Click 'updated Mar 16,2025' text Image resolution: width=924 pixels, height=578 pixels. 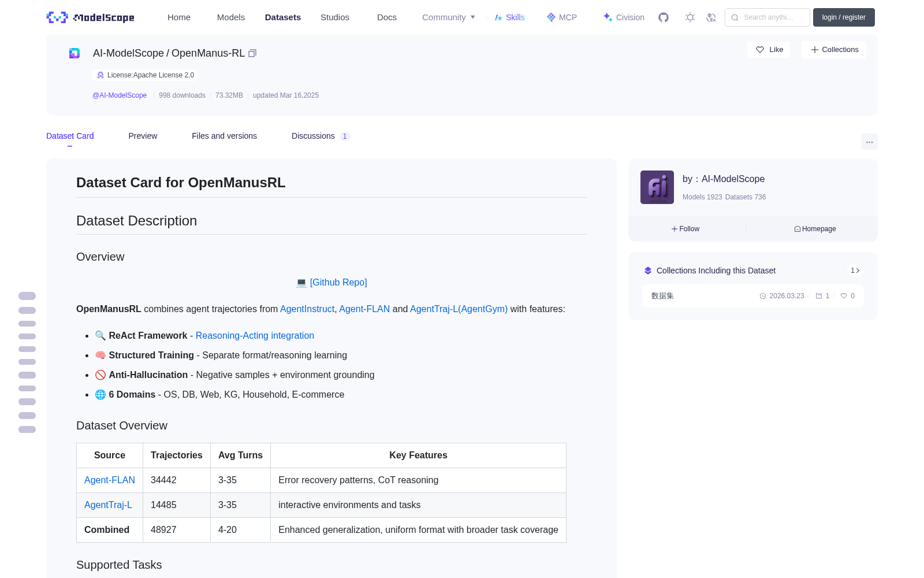[286, 95]
